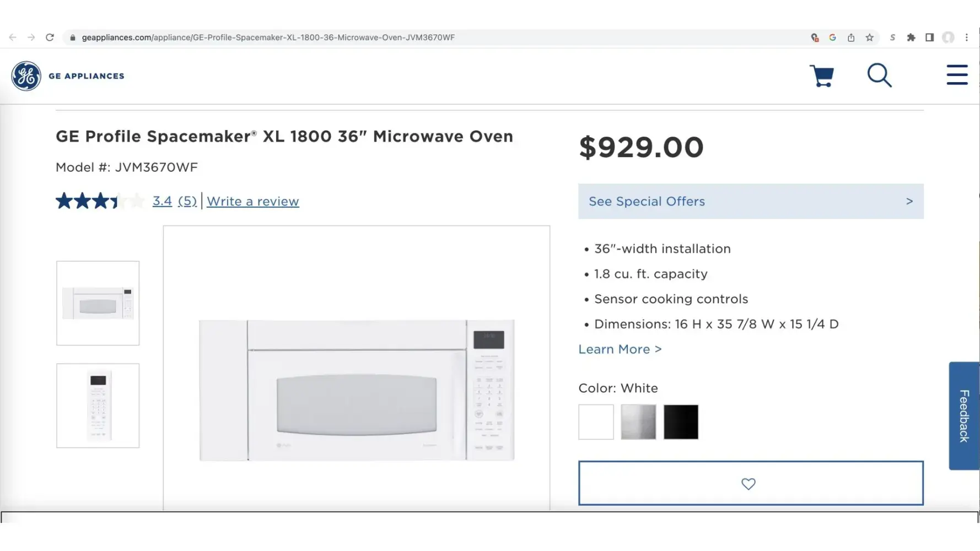The height and width of the screenshot is (551, 980).
Task: Select the control panel thumbnail
Action: coord(98,406)
